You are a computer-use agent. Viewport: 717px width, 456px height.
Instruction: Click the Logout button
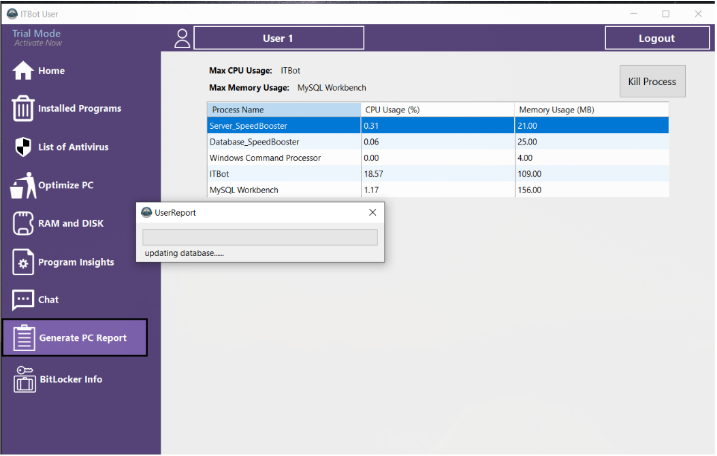tap(657, 38)
